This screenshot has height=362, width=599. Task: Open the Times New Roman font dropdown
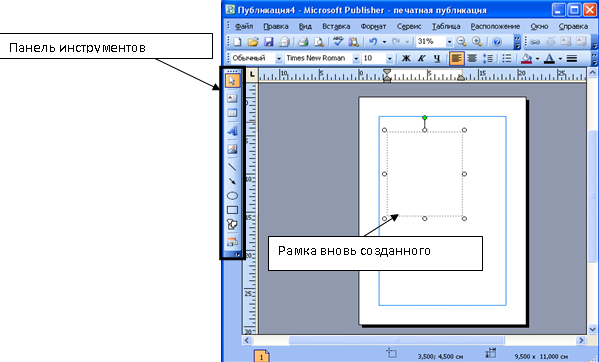356,58
